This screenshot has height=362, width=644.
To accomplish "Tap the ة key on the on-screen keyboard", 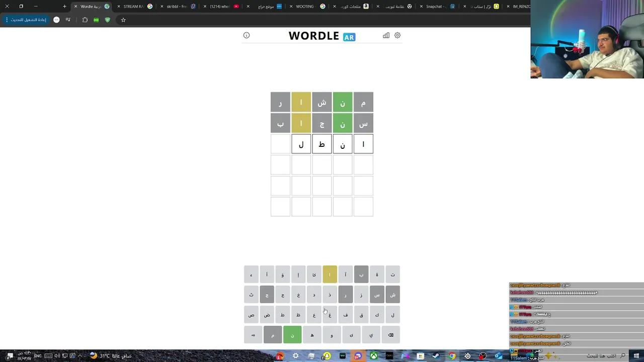I will coord(377,275).
